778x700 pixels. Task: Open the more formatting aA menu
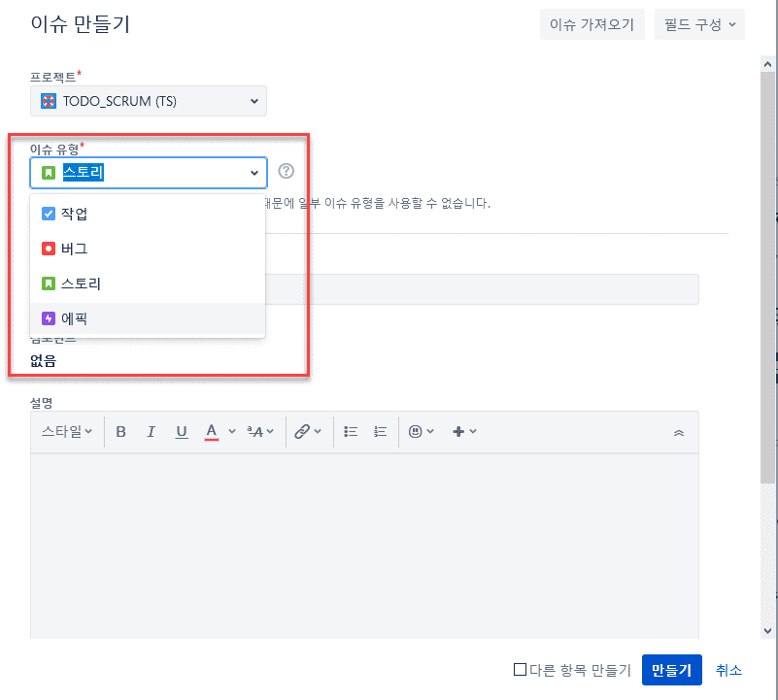point(260,432)
